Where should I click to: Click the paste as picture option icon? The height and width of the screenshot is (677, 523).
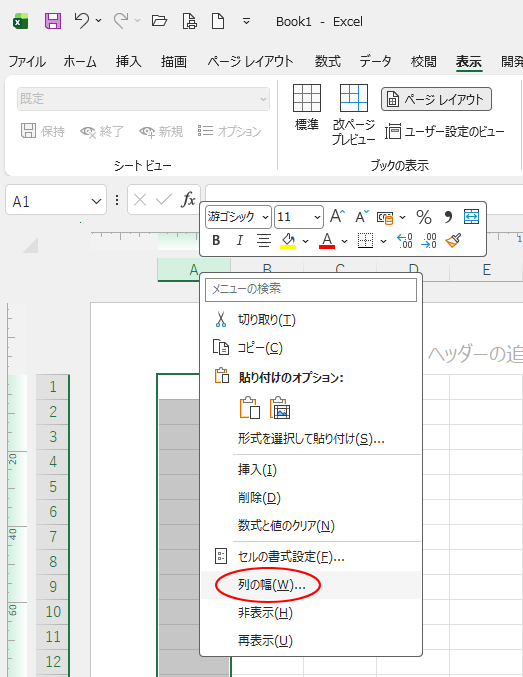(x=280, y=408)
